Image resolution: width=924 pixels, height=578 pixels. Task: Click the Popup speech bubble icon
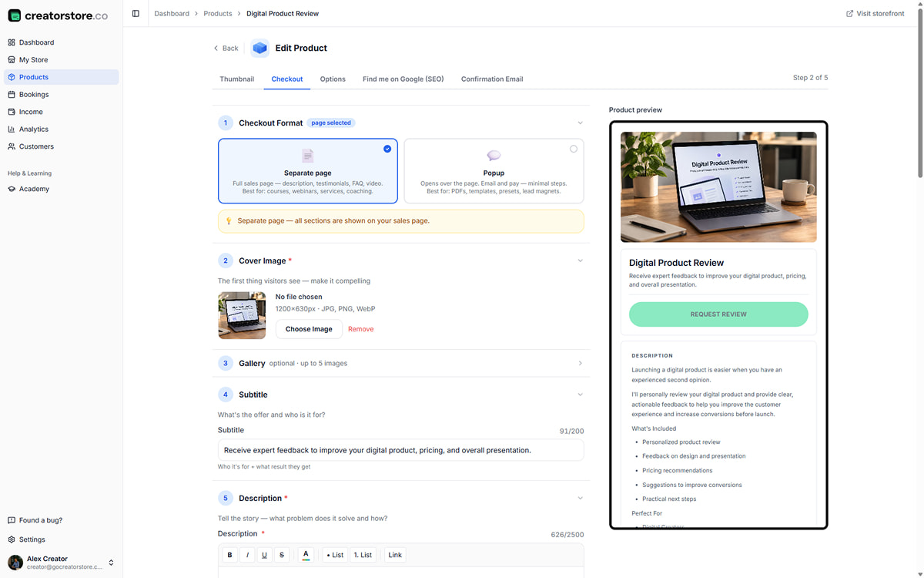(494, 156)
